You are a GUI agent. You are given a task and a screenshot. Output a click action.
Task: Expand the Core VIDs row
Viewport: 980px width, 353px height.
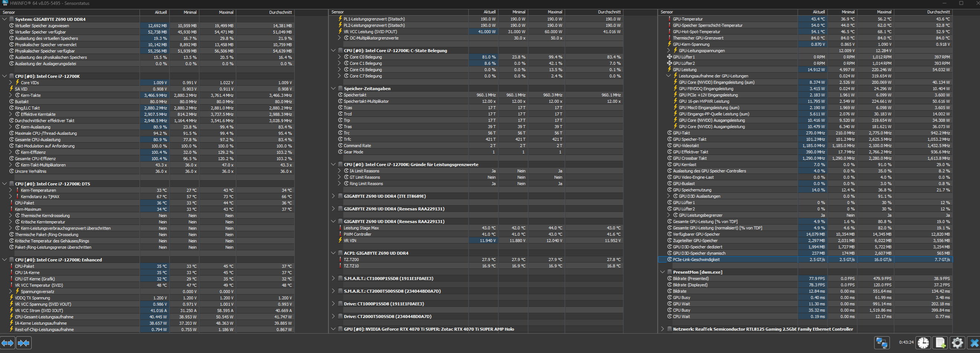11,82
